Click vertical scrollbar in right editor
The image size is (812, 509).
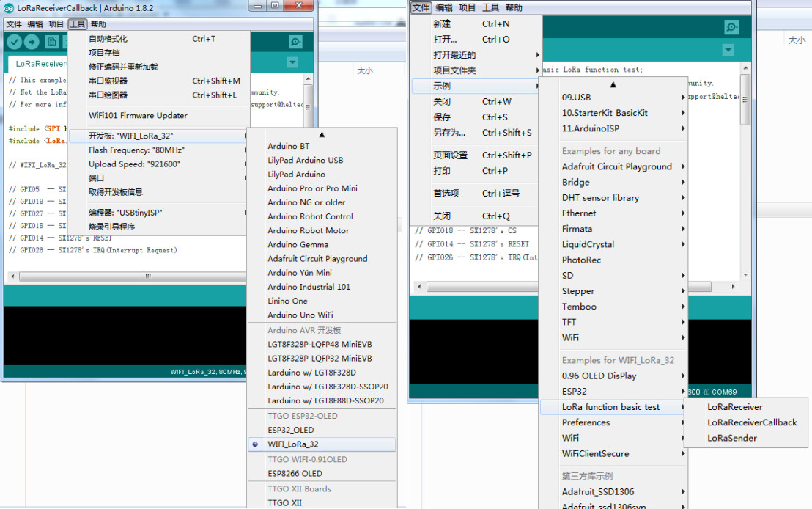click(x=745, y=100)
